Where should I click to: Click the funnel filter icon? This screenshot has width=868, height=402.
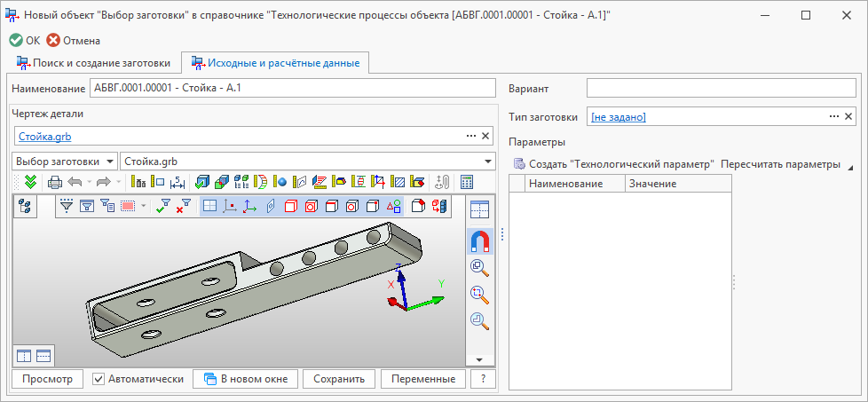tap(67, 207)
